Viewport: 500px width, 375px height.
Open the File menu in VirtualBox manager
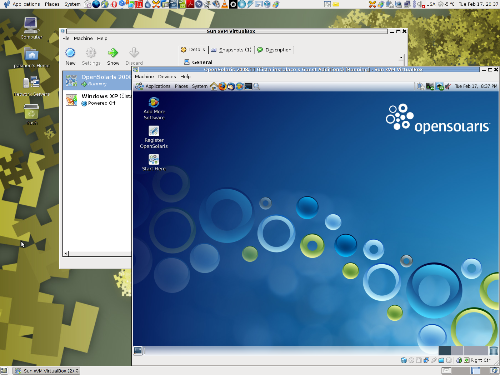pos(66,38)
